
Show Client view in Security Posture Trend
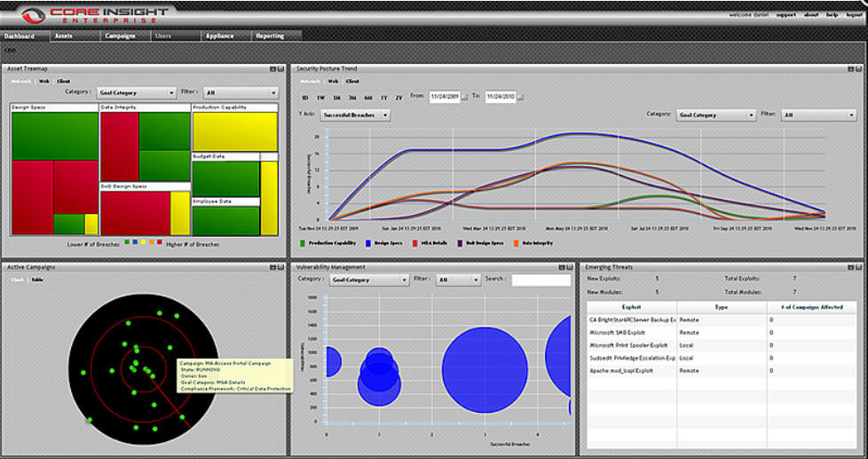click(x=352, y=81)
